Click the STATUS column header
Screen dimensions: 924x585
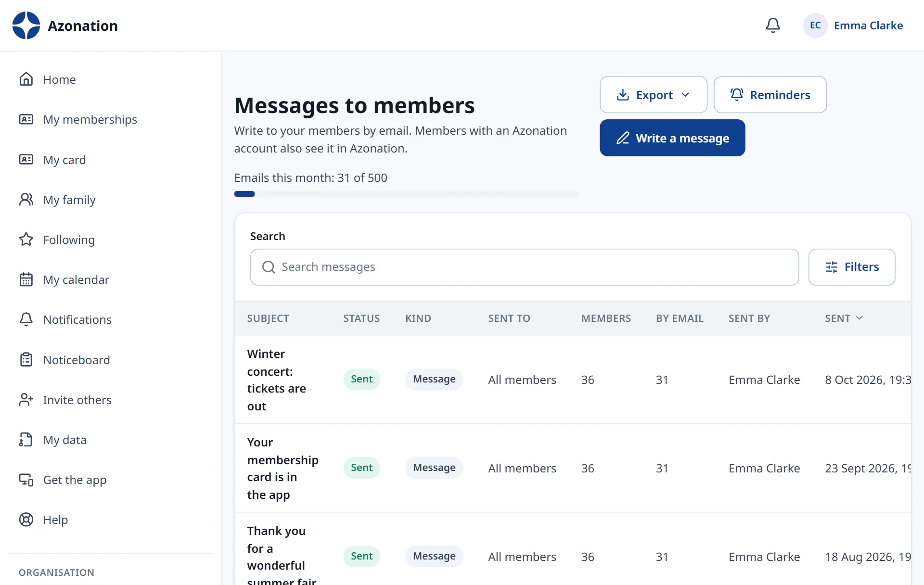tap(361, 318)
